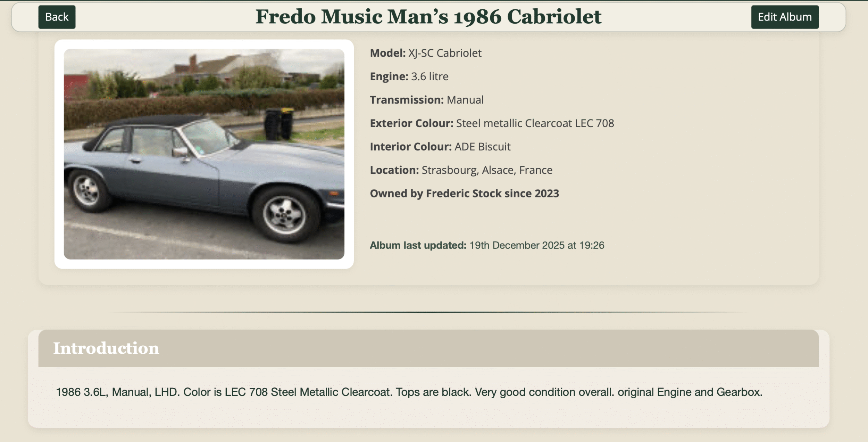Select the "3.6 litre" engine value
868x442 pixels.
[x=429, y=76]
